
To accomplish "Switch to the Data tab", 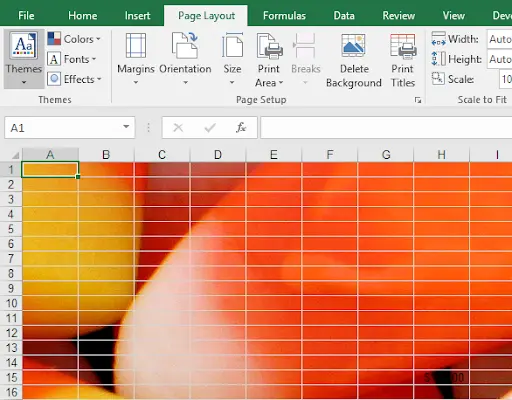I will 344,16.
